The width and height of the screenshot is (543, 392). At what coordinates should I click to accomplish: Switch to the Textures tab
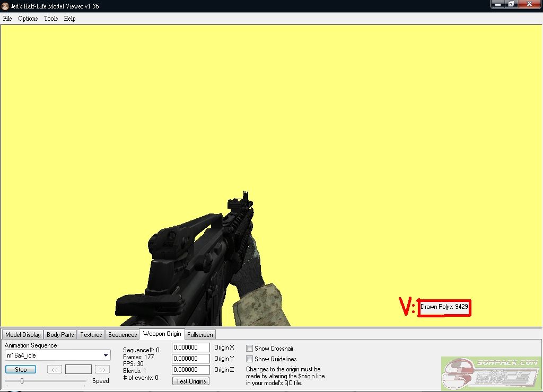click(x=91, y=335)
